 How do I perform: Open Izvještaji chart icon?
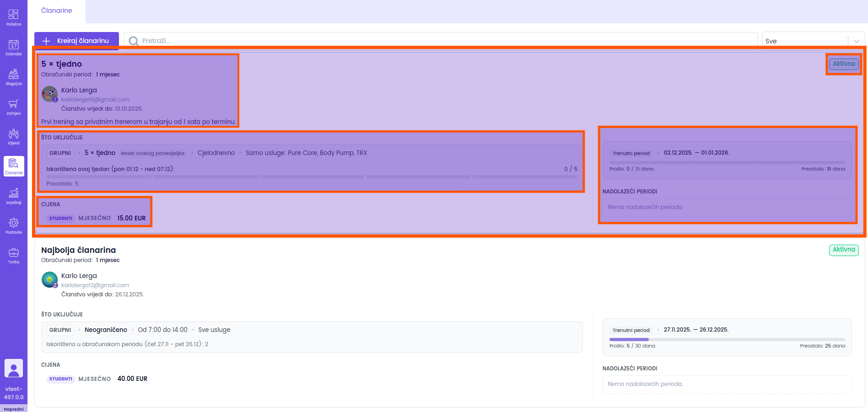13,196
